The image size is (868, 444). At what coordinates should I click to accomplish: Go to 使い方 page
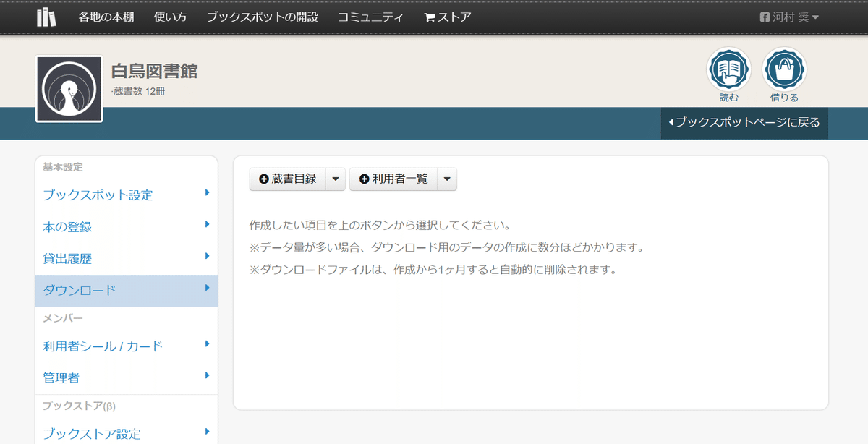170,17
